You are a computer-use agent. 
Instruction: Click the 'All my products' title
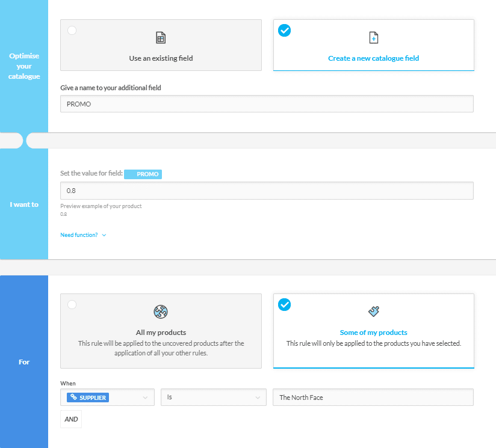(x=161, y=333)
